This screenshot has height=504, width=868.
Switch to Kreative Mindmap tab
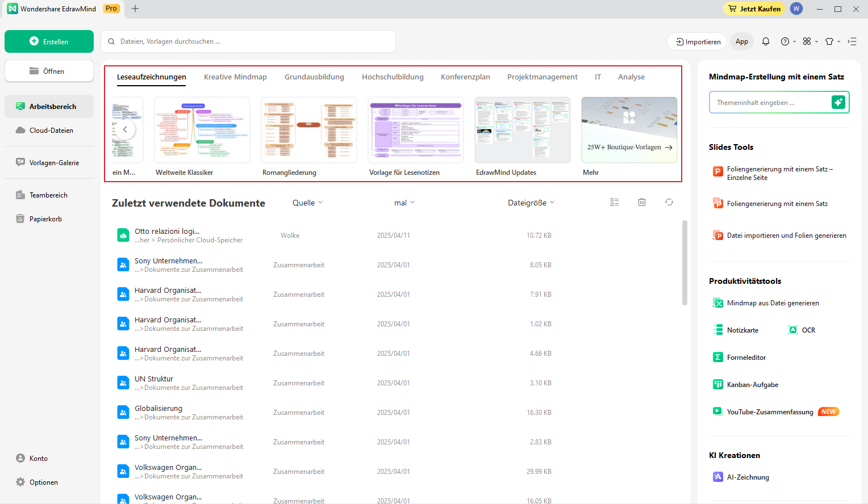pos(235,77)
